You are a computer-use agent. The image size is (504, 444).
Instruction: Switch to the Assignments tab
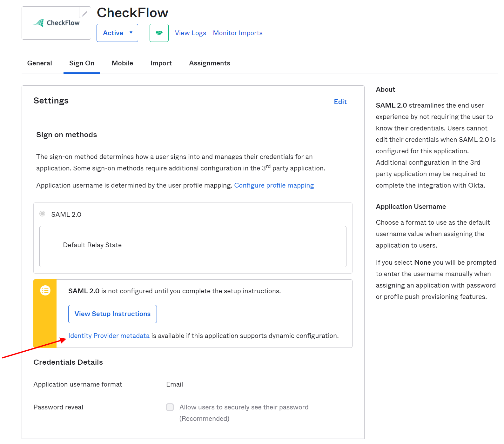click(x=210, y=63)
